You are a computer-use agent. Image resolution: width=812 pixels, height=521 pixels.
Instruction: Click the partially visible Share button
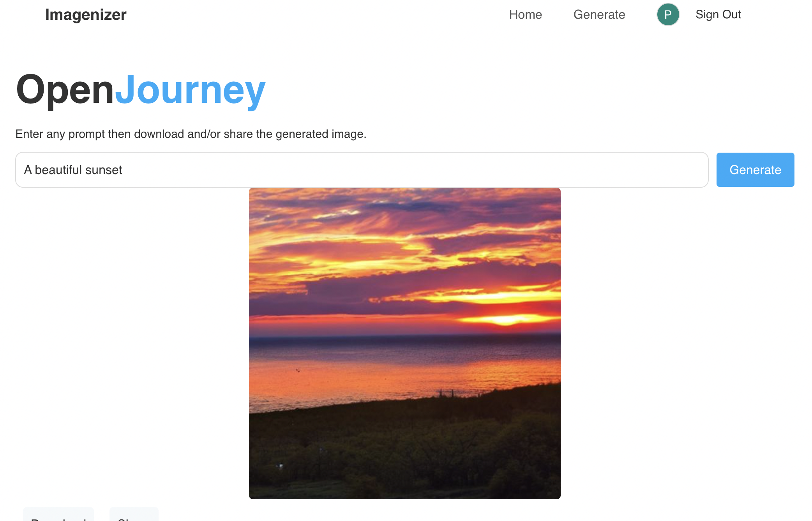pyautogui.click(x=134, y=515)
